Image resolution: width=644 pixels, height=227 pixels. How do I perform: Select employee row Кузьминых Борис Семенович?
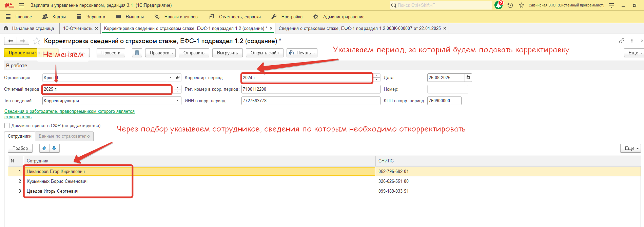click(57, 181)
